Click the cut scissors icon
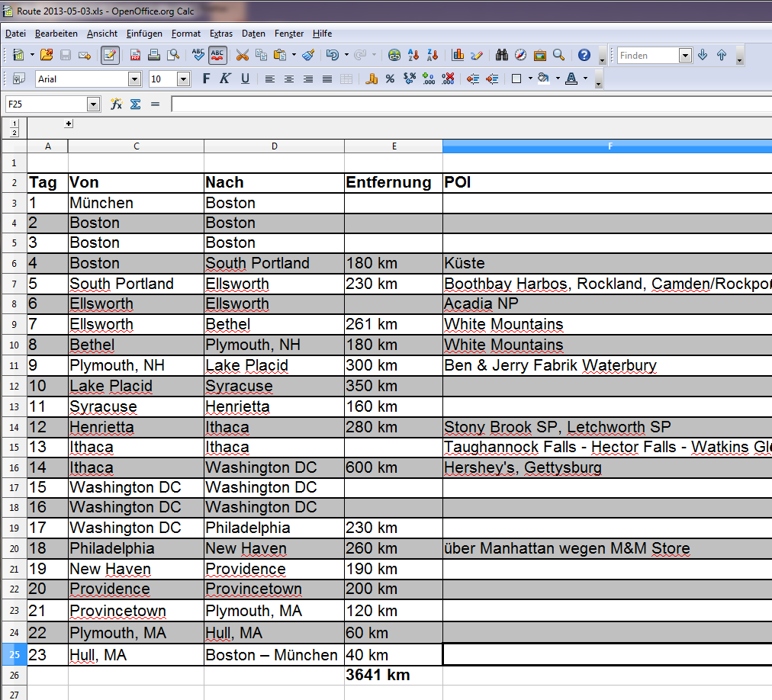Screen dimensions: 772x700 point(242,55)
